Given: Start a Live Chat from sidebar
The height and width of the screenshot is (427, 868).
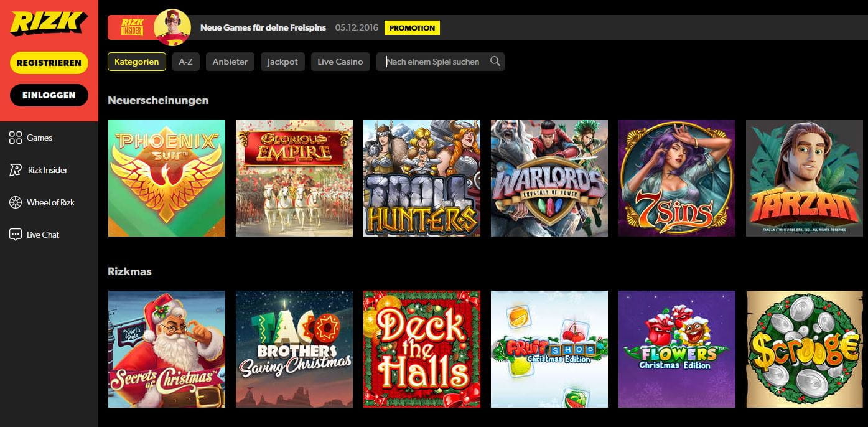Looking at the screenshot, I should pyautogui.click(x=16, y=235).
